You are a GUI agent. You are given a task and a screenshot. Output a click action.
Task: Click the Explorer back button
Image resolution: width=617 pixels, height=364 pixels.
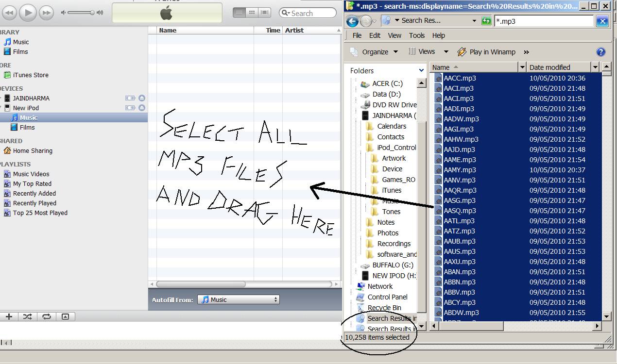point(352,21)
